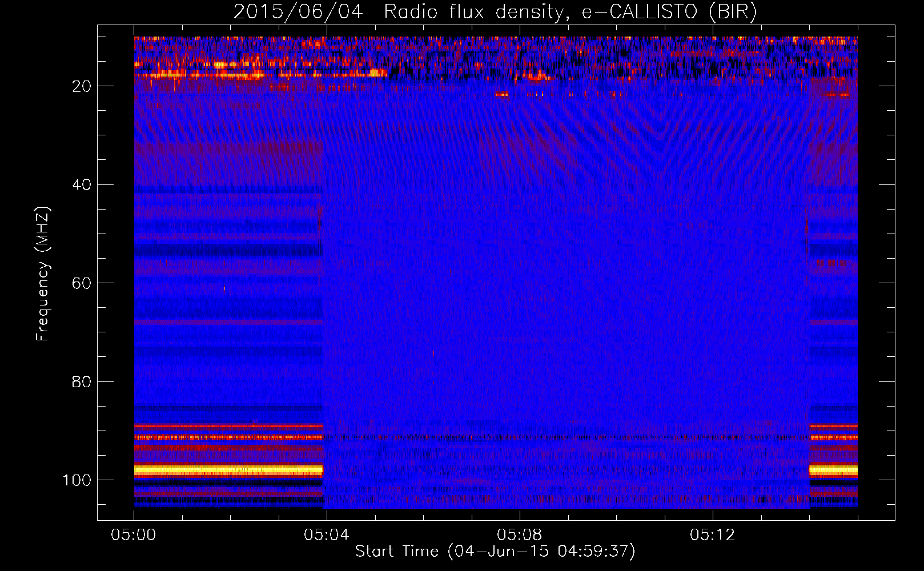
Task: Click the '05:00' time tick label
Action: [134, 535]
